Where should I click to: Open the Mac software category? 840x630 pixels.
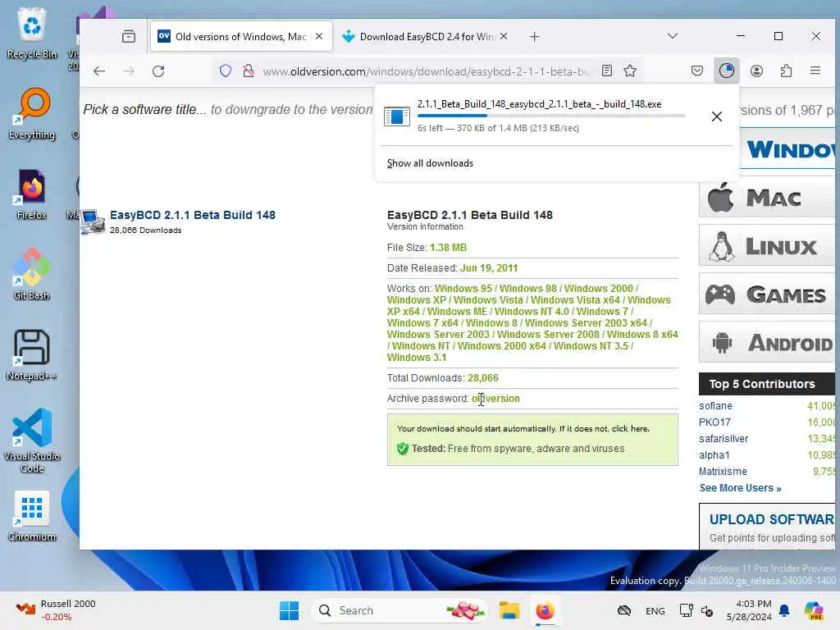[767, 199]
